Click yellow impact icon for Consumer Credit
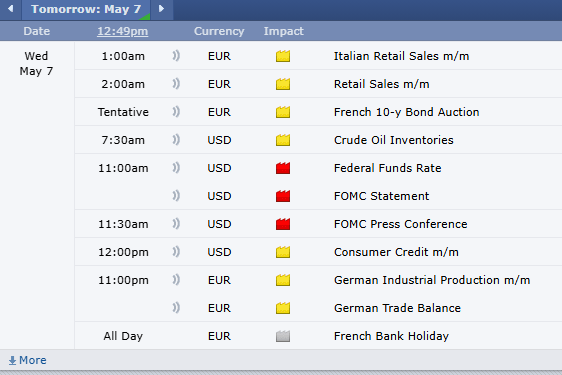Screen dimensions: 562x375 coord(283,252)
